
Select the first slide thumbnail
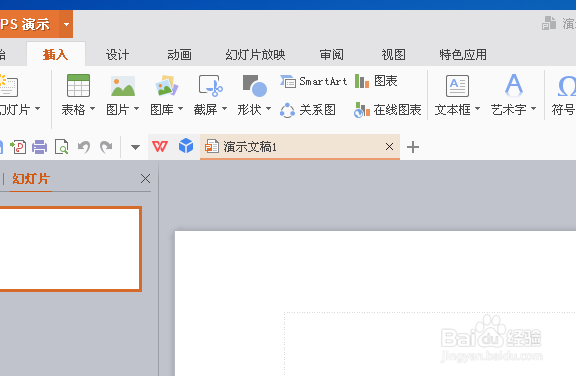click(70, 249)
